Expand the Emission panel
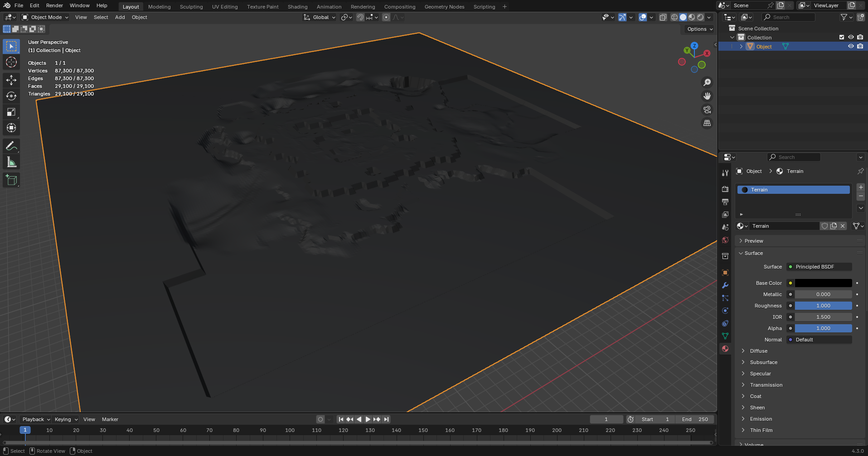The height and width of the screenshot is (456, 868). pos(761,419)
